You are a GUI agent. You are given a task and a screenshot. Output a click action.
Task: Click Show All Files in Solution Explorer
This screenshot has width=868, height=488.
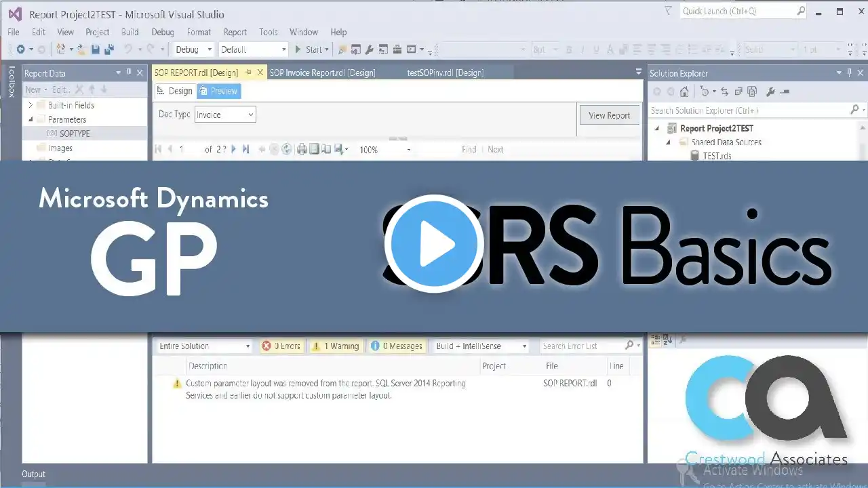tap(752, 91)
